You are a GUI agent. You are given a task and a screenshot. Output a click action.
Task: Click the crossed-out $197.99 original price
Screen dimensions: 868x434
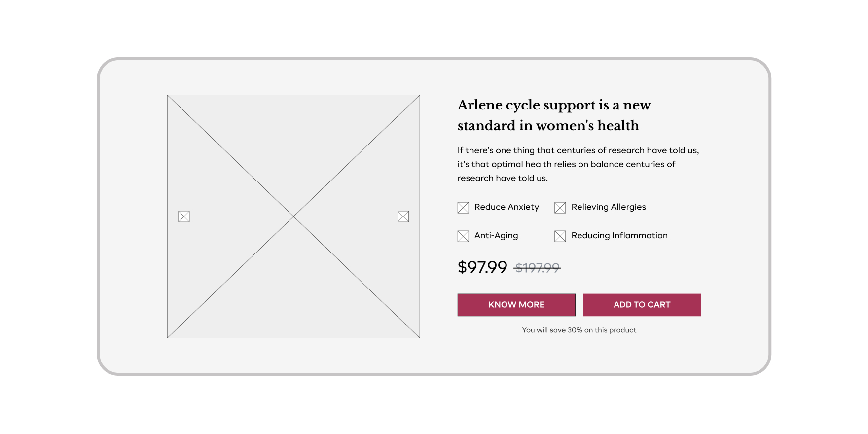pyautogui.click(x=537, y=268)
